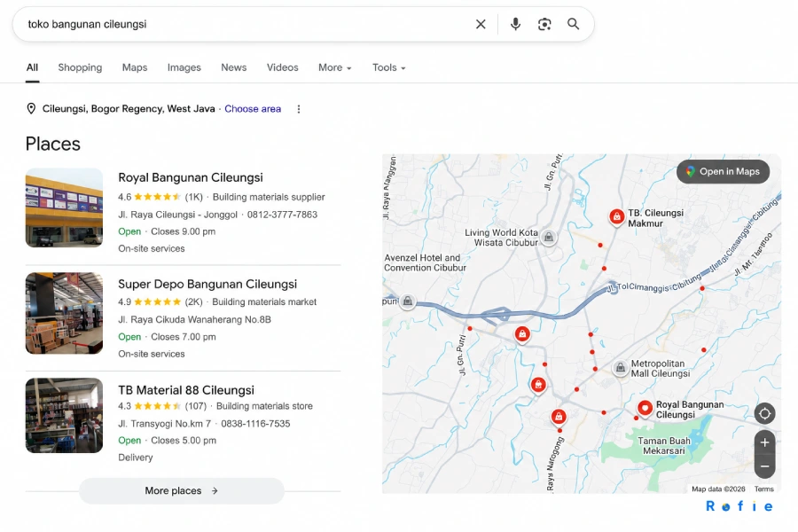Open TB Material 88 Cileungsi photo thumbnail
This screenshot has width=798, height=532.
point(64,415)
